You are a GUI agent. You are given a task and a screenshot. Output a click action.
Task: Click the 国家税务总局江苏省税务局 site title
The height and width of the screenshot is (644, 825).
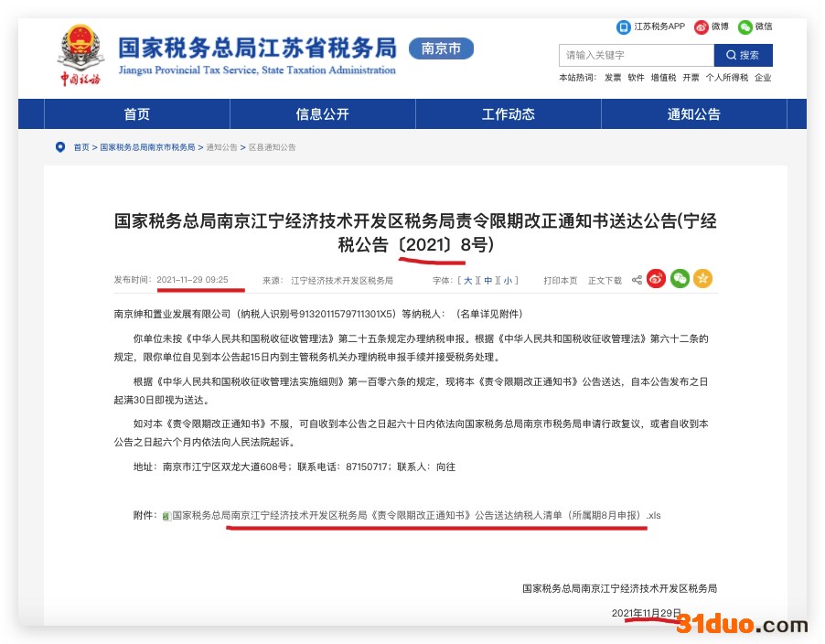coord(257,48)
